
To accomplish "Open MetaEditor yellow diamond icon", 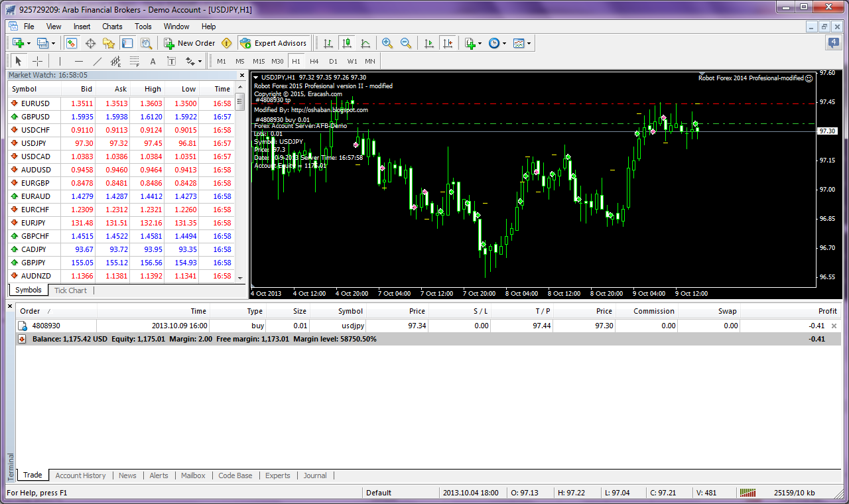I will pos(227,43).
